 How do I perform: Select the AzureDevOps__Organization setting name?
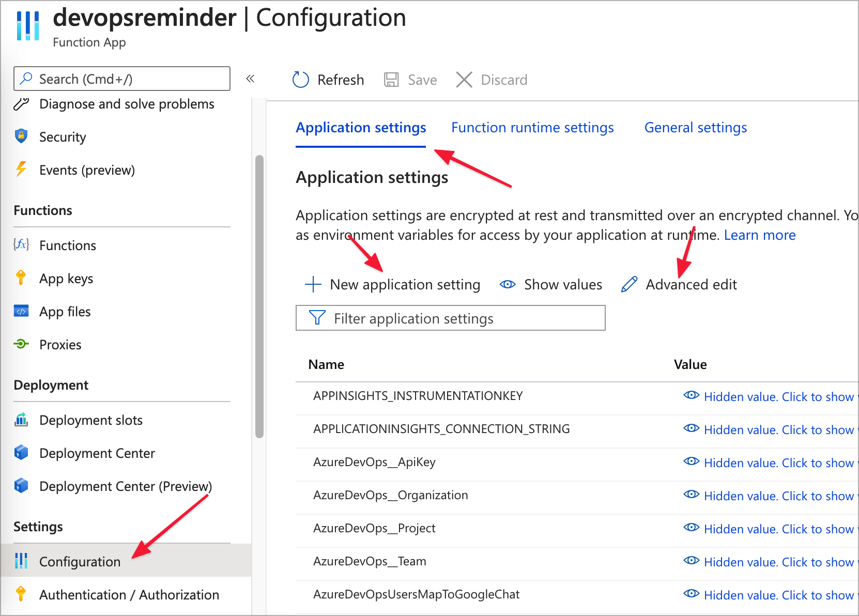coord(390,495)
